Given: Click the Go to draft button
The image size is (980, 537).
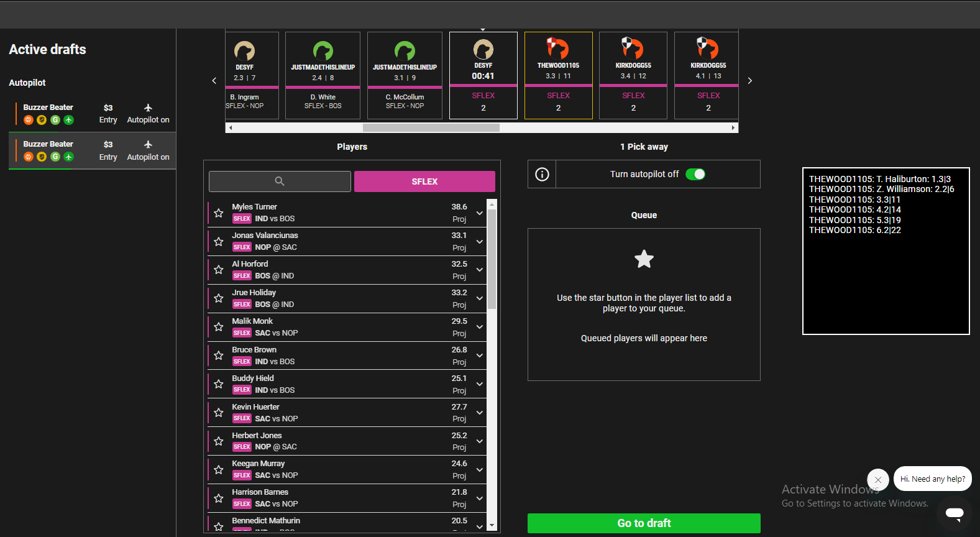Looking at the screenshot, I should 644,523.
